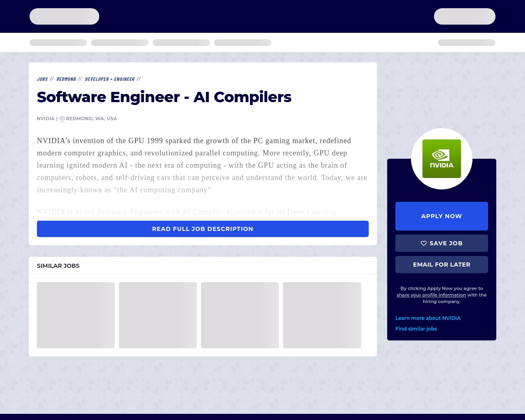Click the location pin icon beside Redmond
Viewport: 525px width, 420px height.
tap(62, 119)
